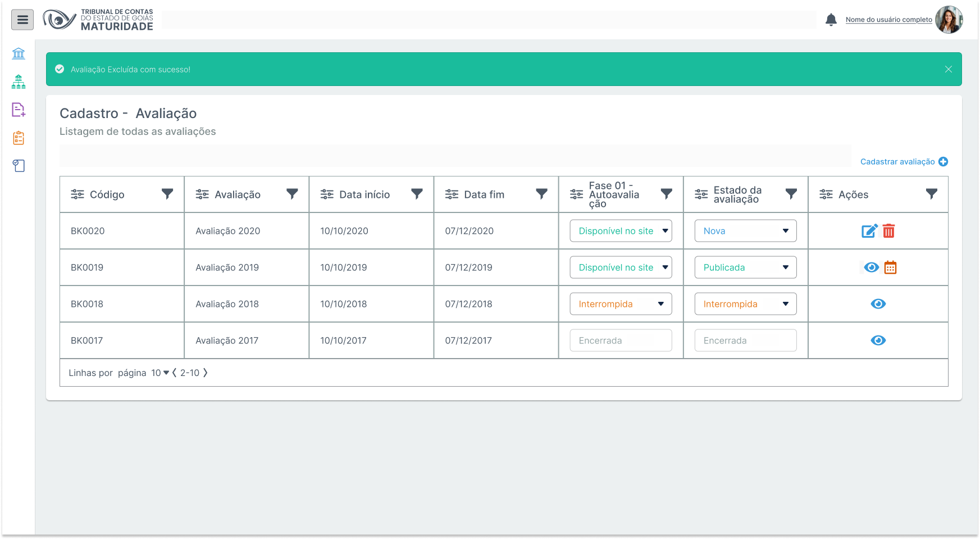
Task: Open the user full name link
Action: (x=888, y=20)
